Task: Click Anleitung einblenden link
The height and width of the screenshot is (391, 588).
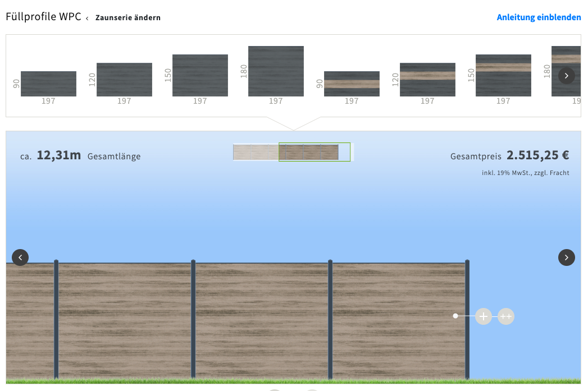Action: pyautogui.click(x=539, y=17)
